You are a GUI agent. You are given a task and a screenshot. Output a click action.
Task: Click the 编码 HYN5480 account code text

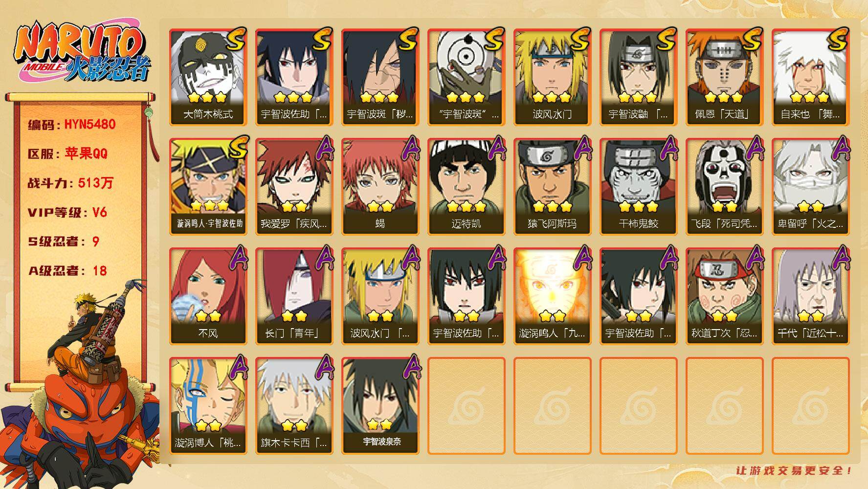click(x=72, y=124)
